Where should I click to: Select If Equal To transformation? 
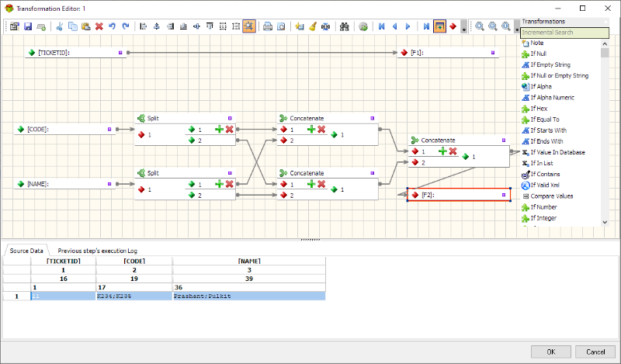tap(545, 120)
